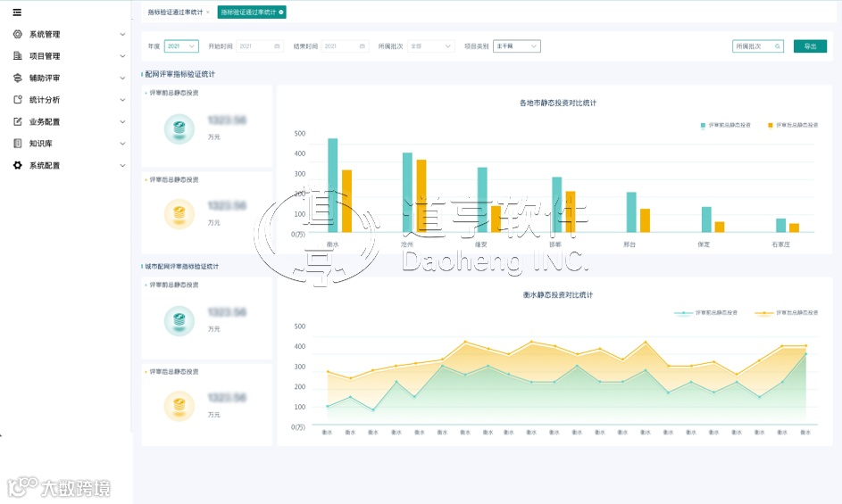Collapse sidebar using the hamburger menu icon
Image resolution: width=842 pixels, height=504 pixels.
coord(17,12)
